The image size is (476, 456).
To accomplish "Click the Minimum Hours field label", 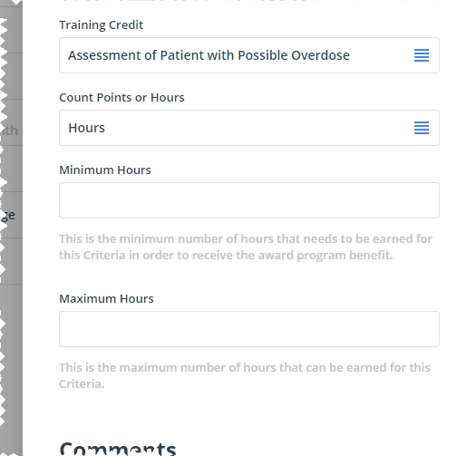I will click(105, 170).
